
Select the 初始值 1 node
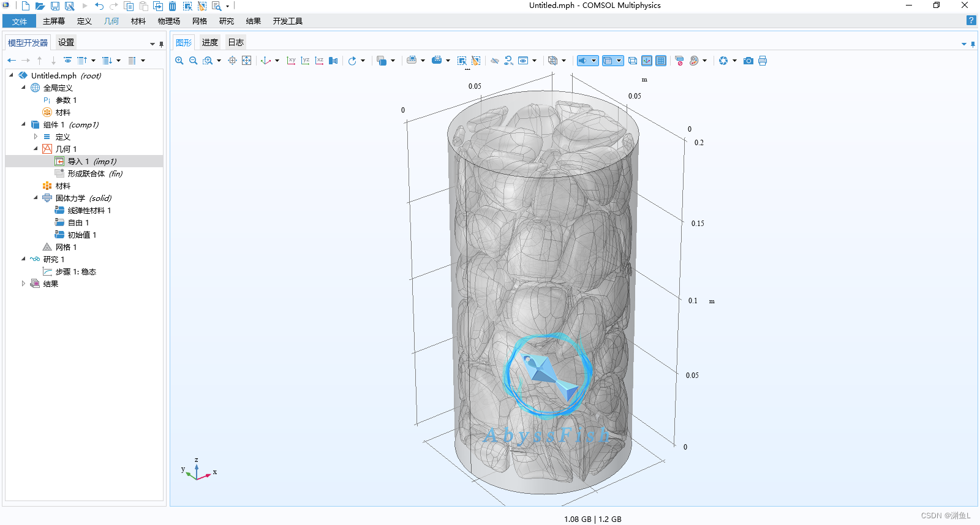click(76, 235)
